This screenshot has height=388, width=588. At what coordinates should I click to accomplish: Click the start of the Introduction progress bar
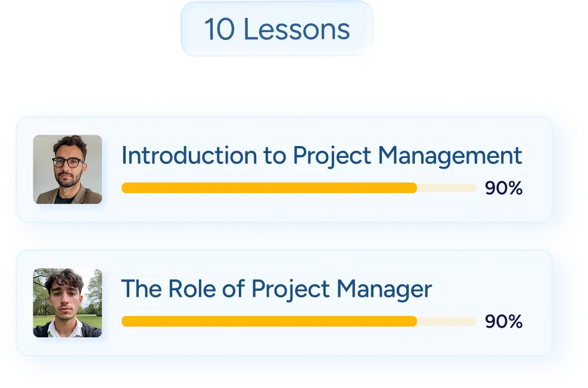click(126, 188)
